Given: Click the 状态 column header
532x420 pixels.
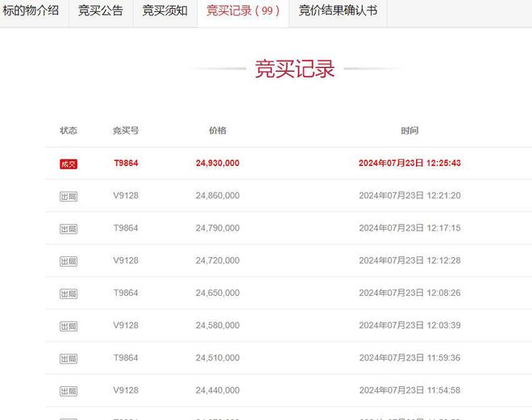Looking at the screenshot, I should (69, 131).
